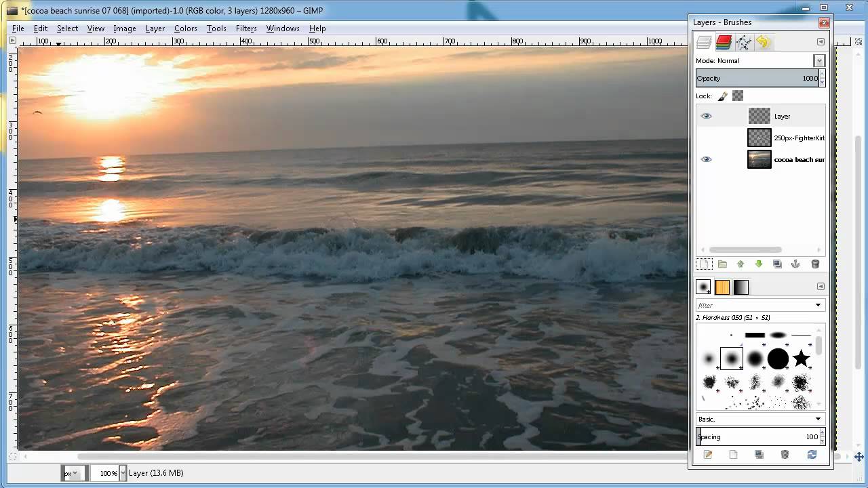Screen dimensions: 868x488
Task: Refresh the brushes list
Action: (x=812, y=455)
